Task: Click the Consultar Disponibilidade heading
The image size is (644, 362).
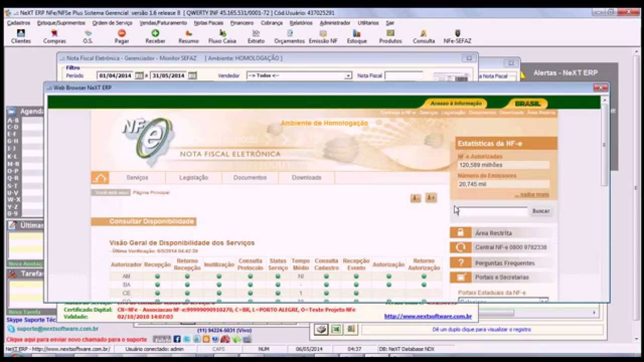Action: point(151,222)
